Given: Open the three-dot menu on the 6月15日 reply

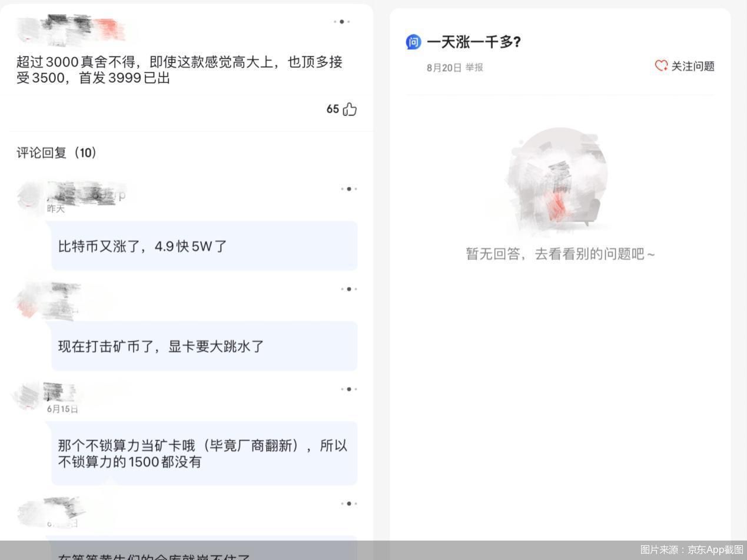Looking at the screenshot, I should point(348,389).
